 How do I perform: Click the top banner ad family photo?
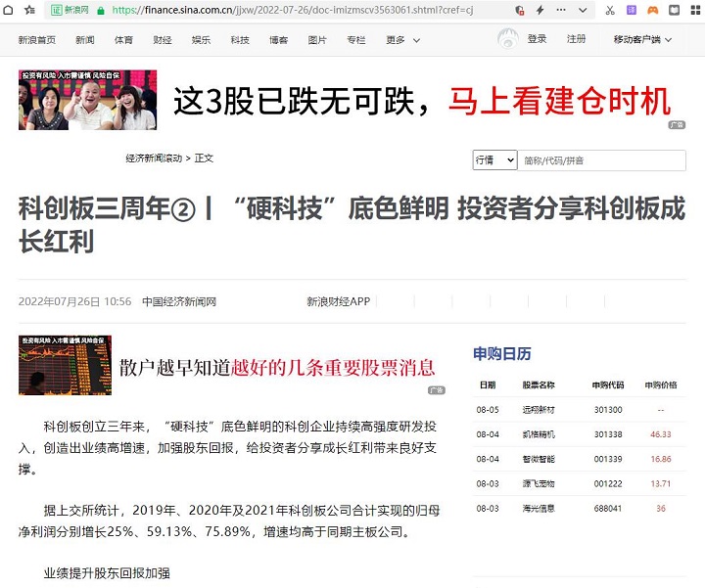pos(87,100)
